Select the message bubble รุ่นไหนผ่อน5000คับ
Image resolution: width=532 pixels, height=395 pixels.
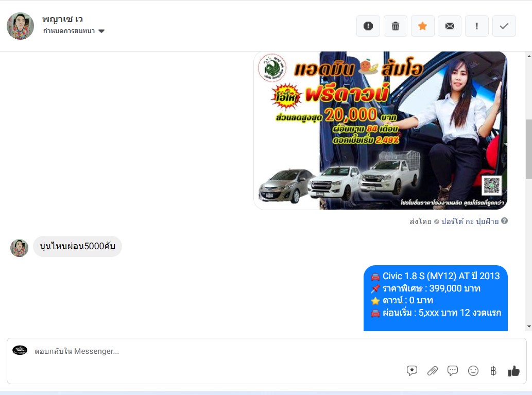77,246
